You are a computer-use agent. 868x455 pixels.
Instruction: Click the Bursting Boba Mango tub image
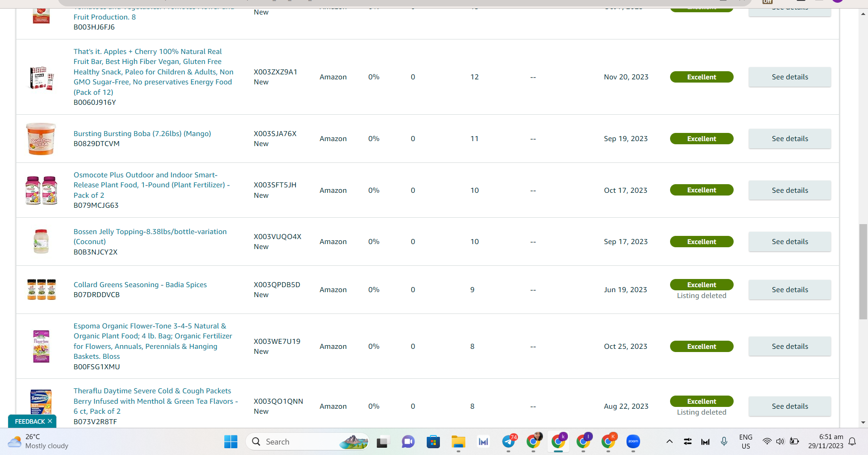coord(41,139)
